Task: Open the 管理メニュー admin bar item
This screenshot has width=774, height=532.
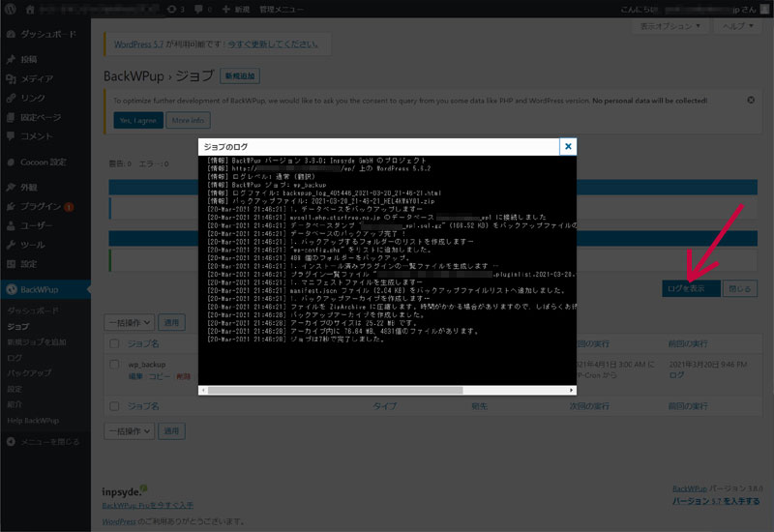Action: tap(282, 10)
